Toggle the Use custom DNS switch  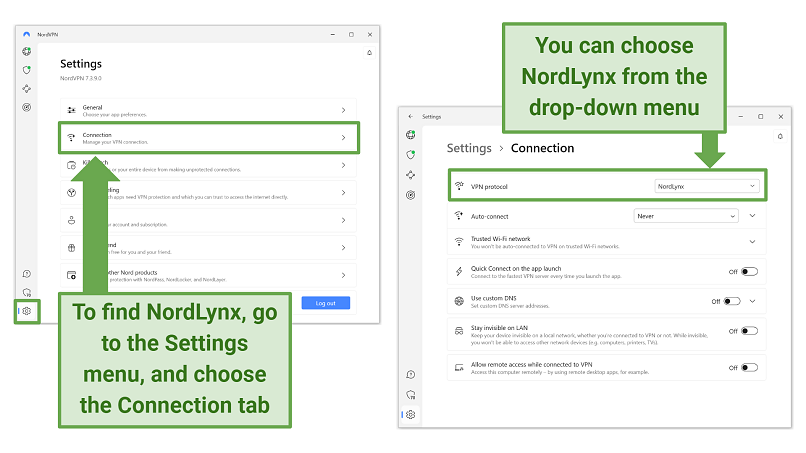coord(732,301)
